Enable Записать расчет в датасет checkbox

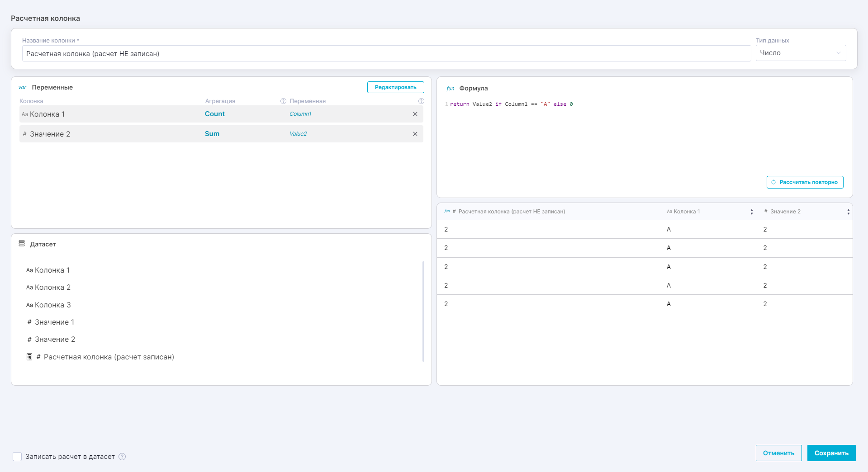coord(17,457)
